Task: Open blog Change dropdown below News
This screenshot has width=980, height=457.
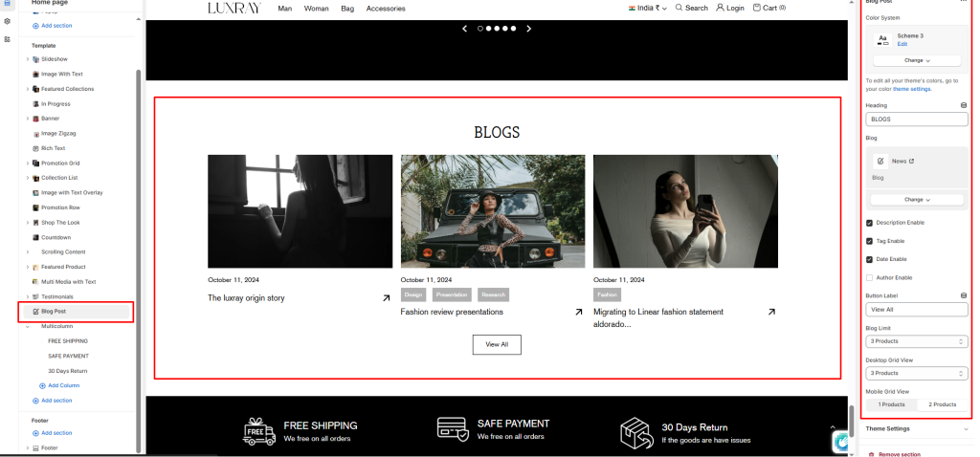Action: coord(917,200)
